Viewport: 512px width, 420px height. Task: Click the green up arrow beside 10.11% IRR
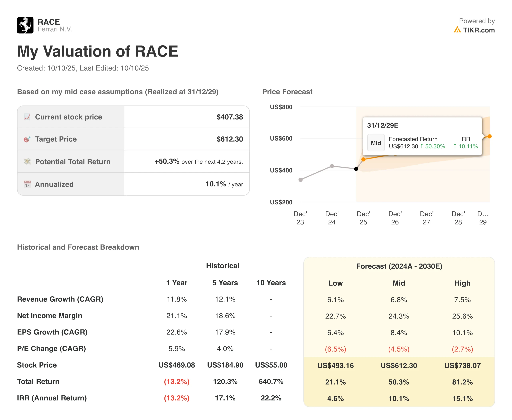(x=455, y=146)
